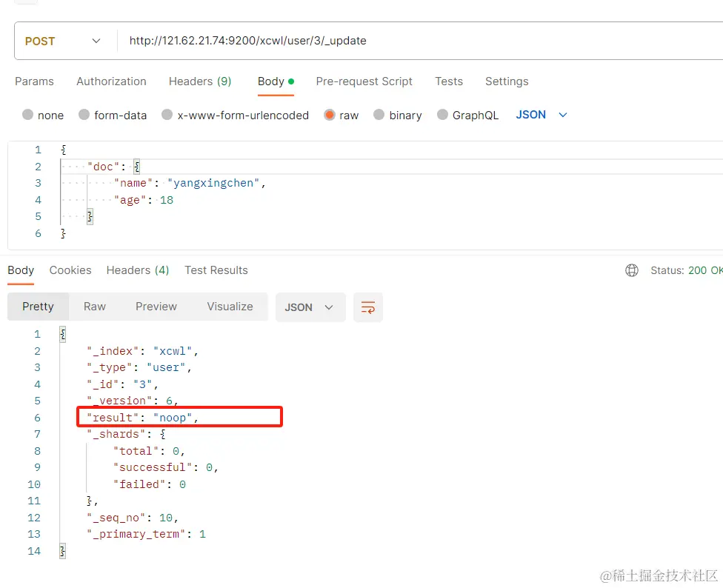Click the "age": 18 line in request body
The width and height of the screenshot is (723, 588).
coord(144,200)
